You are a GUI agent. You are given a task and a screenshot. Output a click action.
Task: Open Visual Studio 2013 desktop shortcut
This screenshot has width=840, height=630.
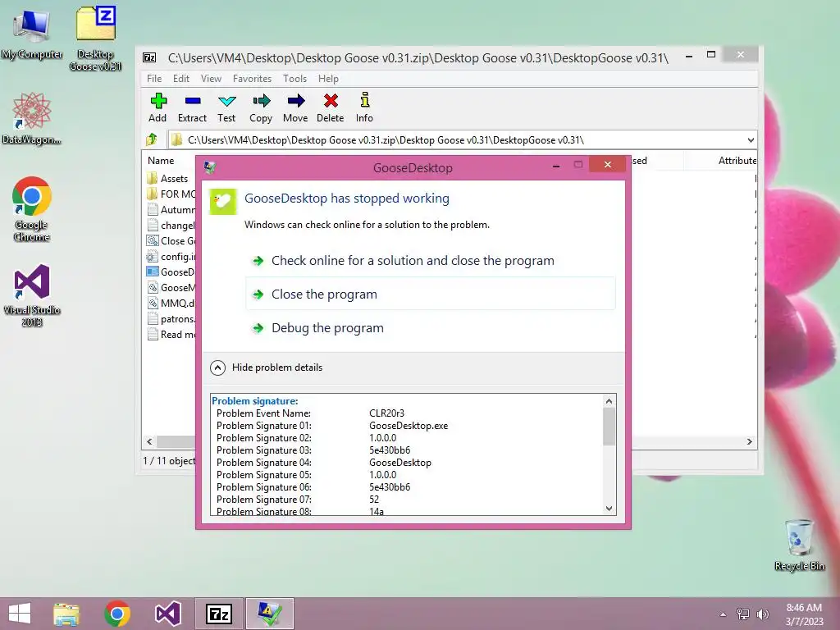coord(32,295)
